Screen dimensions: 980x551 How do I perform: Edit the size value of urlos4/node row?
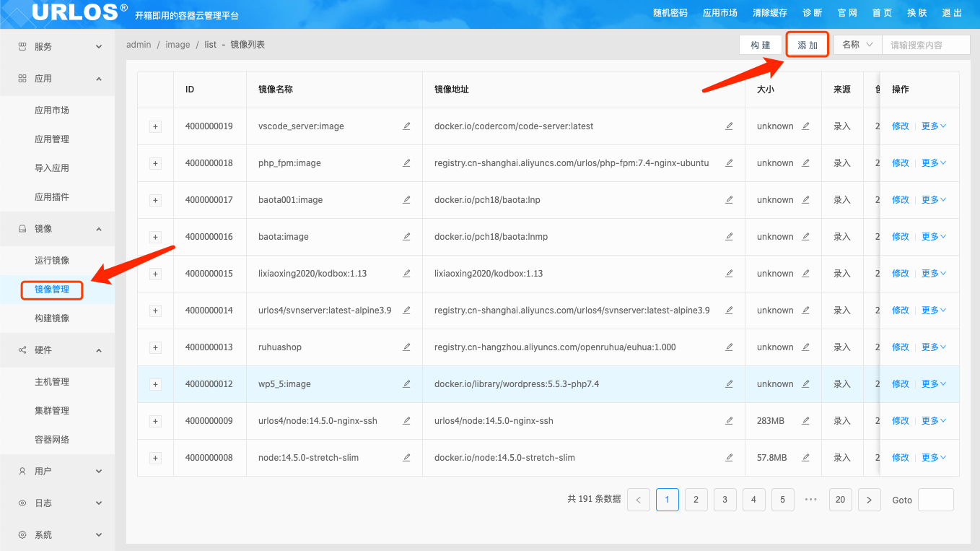coord(805,420)
